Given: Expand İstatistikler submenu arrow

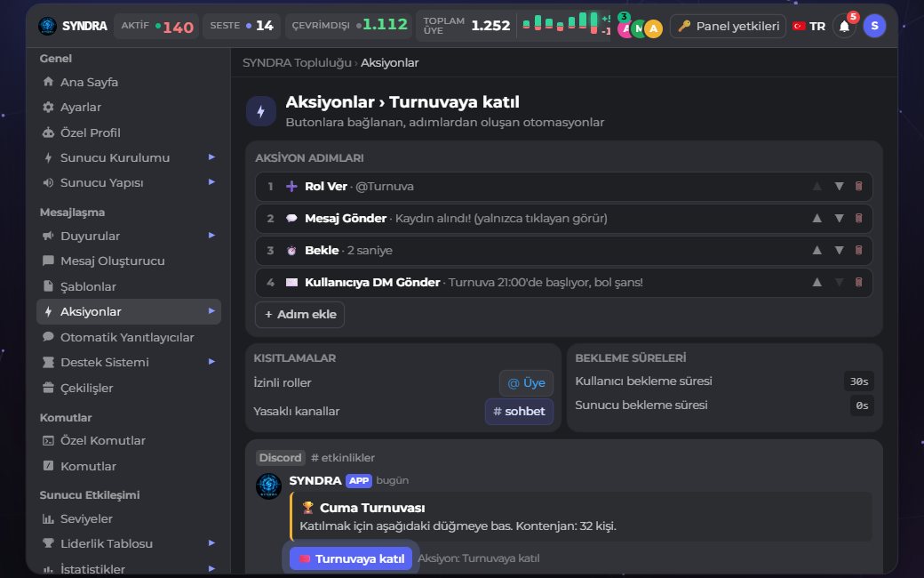Looking at the screenshot, I should pyautogui.click(x=211, y=568).
